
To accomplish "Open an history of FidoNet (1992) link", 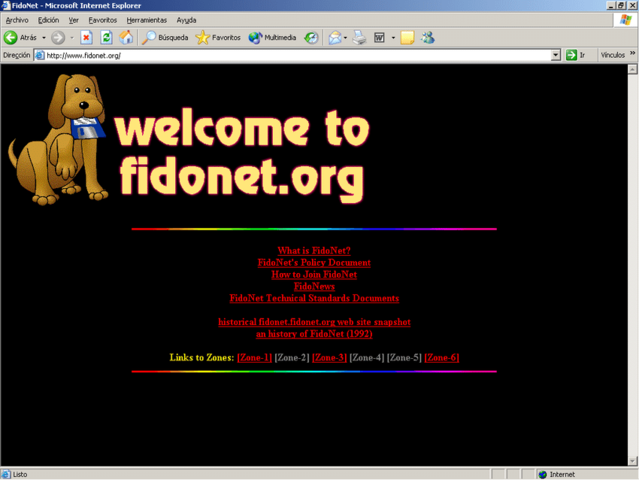I will tap(314, 334).
